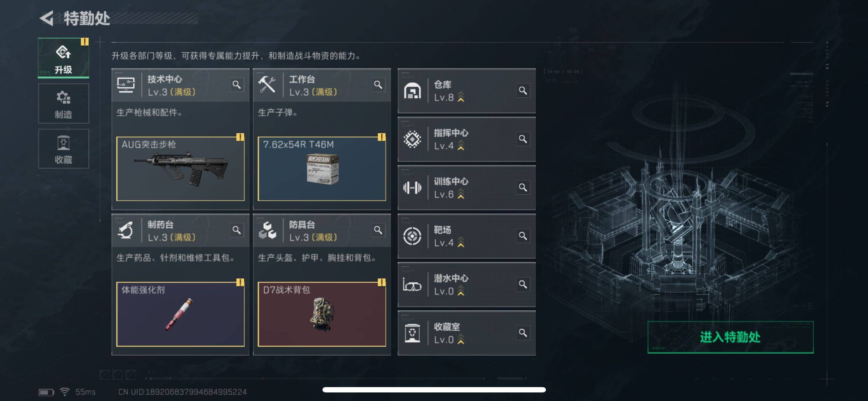Image resolution: width=868 pixels, height=401 pixels.
Task: Open the D7战术背包 item card
Action: (x=322, y=314)
